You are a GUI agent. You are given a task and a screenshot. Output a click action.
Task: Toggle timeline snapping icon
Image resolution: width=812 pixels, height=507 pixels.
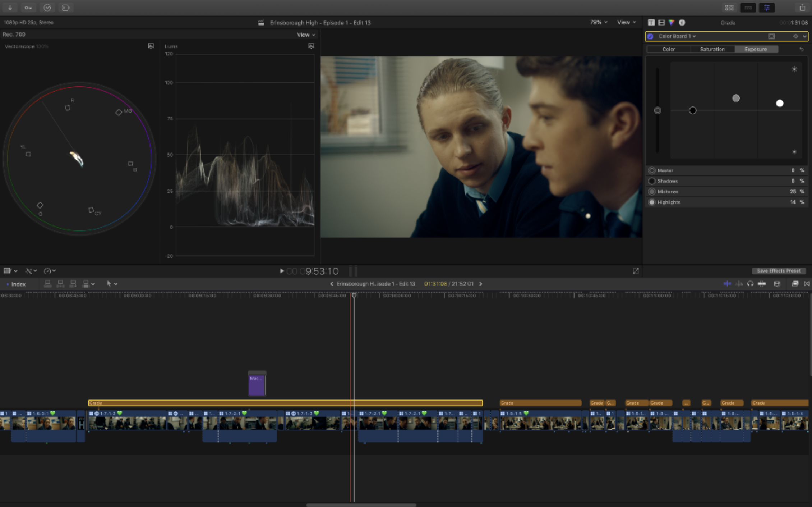[761, 284]
